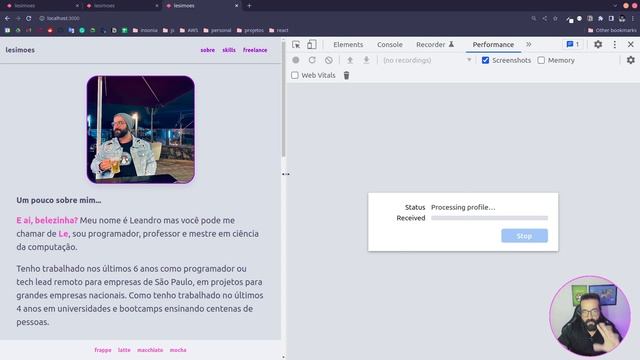Click the Stop button in processing dialog

point(524,236)
